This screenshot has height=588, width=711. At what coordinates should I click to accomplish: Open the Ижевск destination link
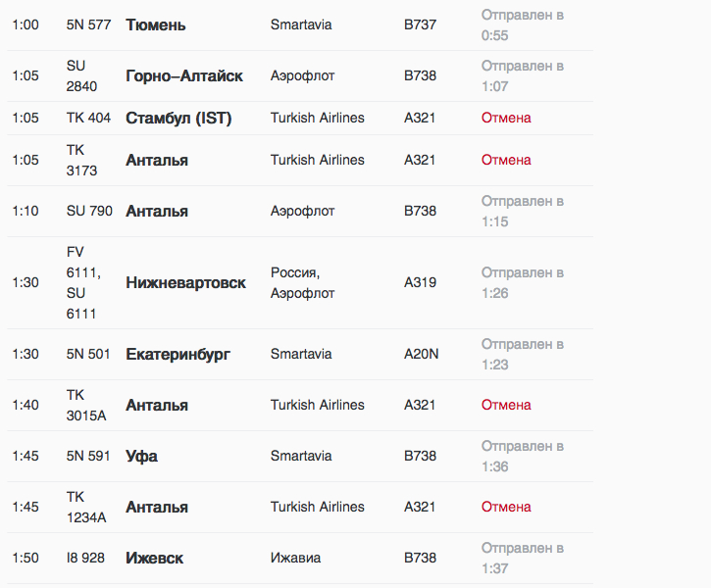coord(155,558)
